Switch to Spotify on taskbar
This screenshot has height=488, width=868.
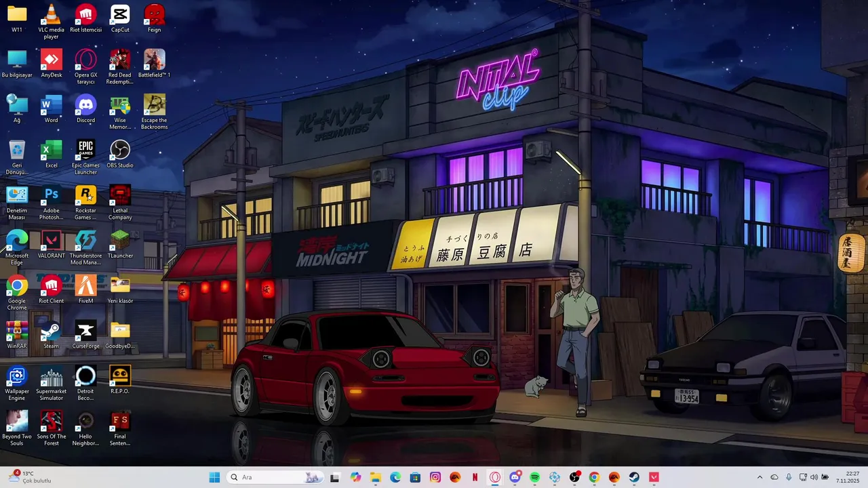click(534, 477)
